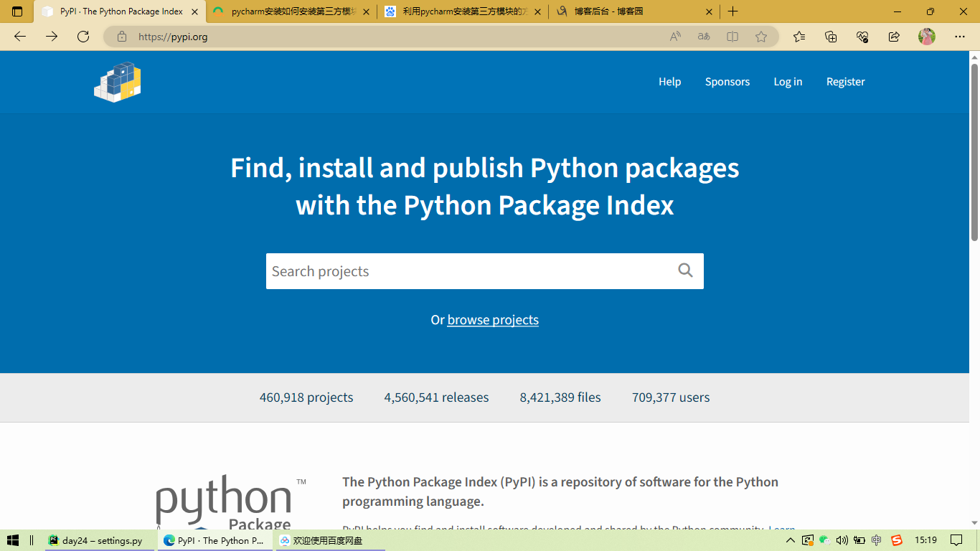Open the Edge Settings and more menu
The image size is (980, 551).
point(960,37)
